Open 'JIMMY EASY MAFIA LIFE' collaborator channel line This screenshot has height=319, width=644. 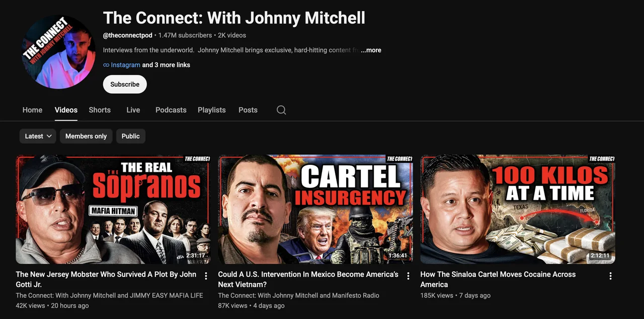click(109, 295)
